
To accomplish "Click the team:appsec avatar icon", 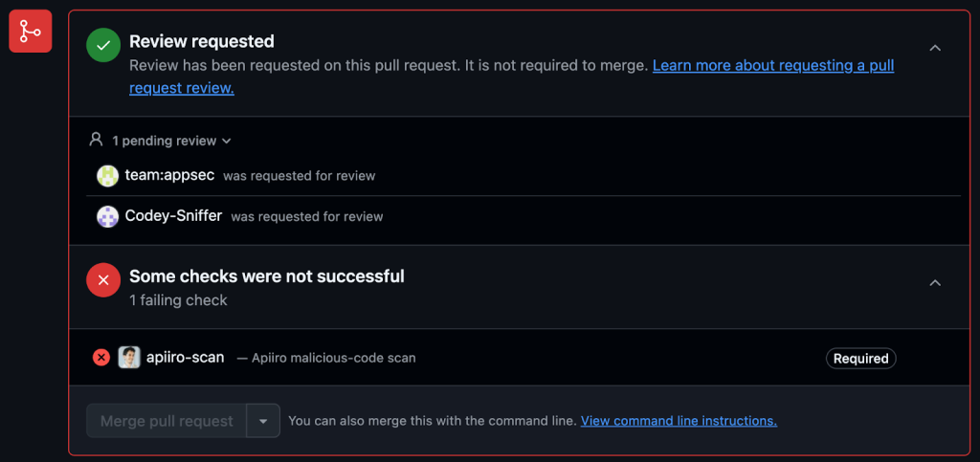I will pos(108,176).
